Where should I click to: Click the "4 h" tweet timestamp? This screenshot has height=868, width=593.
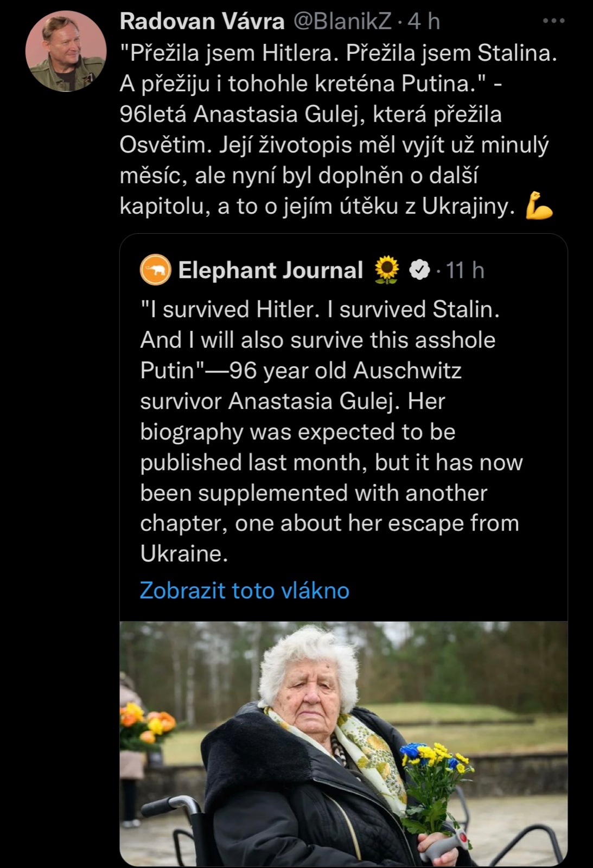tap(424, 21)
